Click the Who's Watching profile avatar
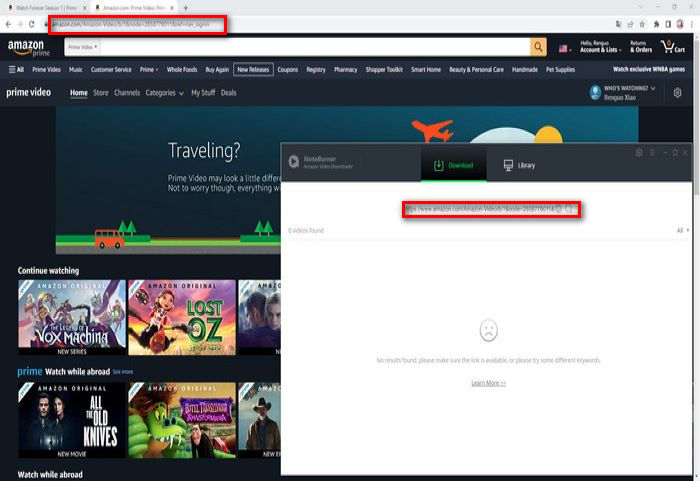Screen dimensions: 700x481 [595, 92]
